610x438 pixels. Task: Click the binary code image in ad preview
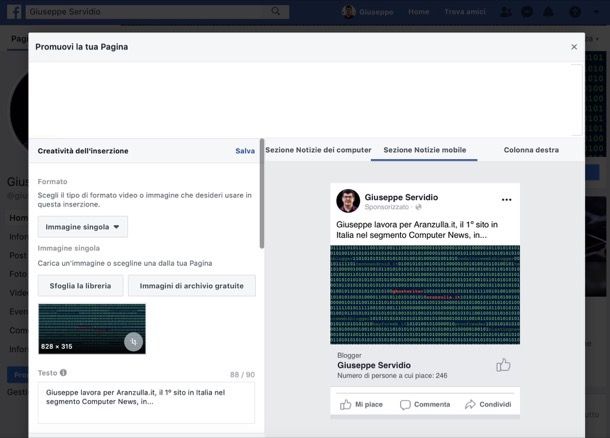pyautogui.click(x=425, y=295)
